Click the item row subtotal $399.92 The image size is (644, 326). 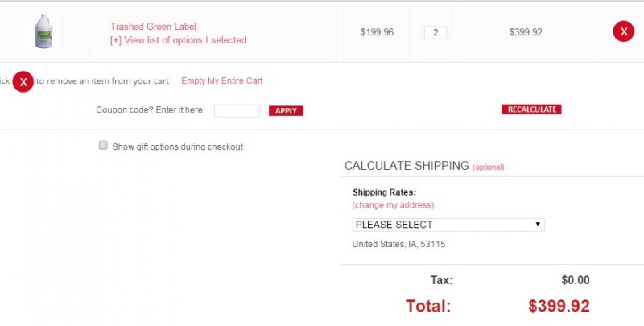526,32
